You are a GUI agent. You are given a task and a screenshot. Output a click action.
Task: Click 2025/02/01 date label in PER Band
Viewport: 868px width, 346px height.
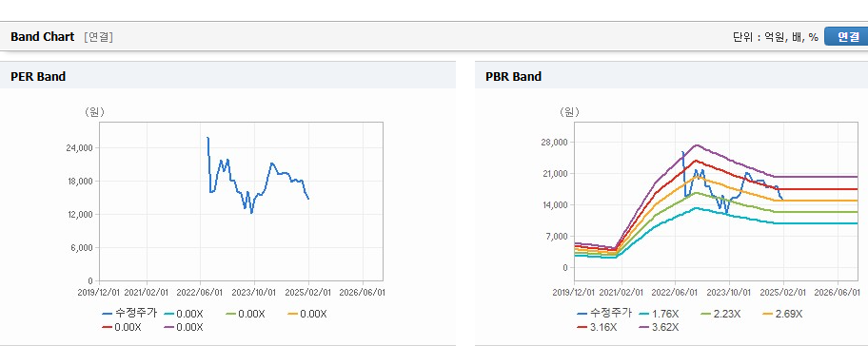point(308,293)
